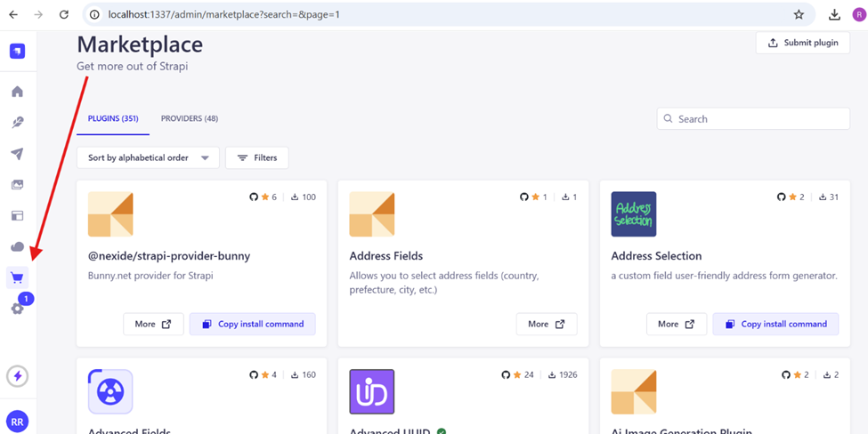Image resolution: width=868 pixels, height=434 pixels.
Task: Click the lightning bolt icon in sidebar
Action: coord(17,376)
